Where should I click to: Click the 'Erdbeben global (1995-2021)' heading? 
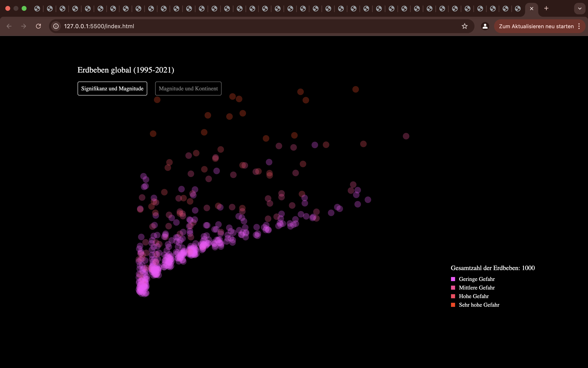126,70
